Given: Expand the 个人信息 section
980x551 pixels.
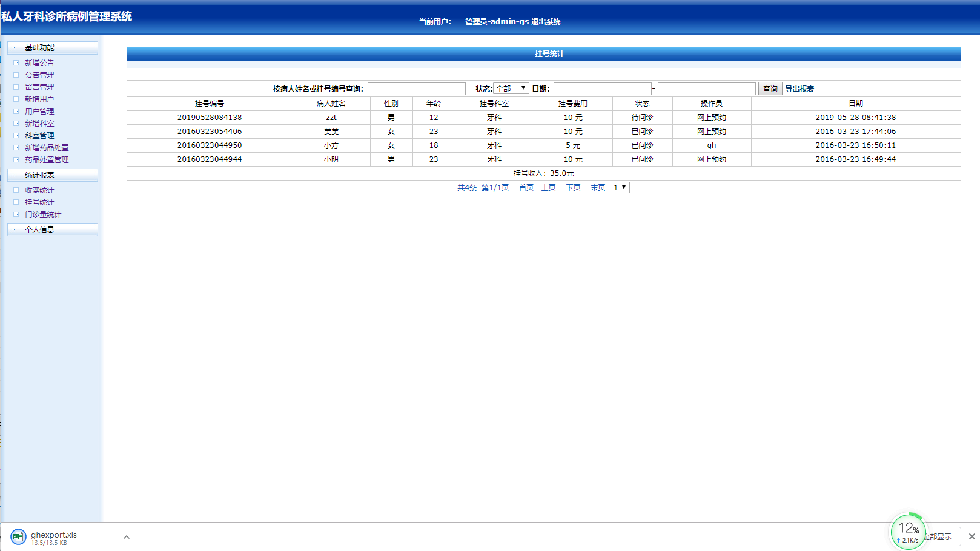Looking at the screenshot, I should pyautogui.click(x=52, y=230).
